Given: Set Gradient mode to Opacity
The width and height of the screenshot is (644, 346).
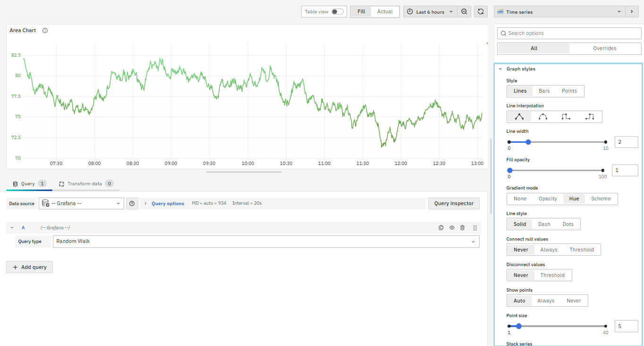Looking at the screenshot, I should 548,199.
